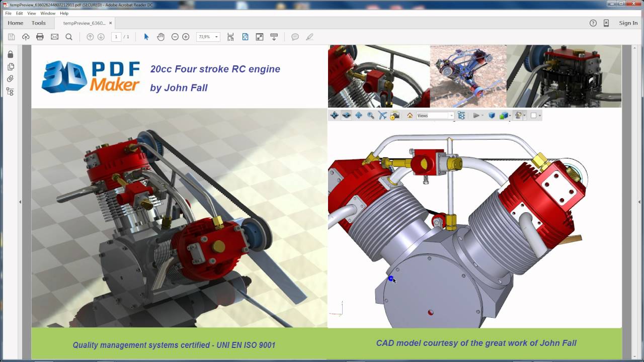
Task: Zoom out with the minus button
Action: (175, 37)
